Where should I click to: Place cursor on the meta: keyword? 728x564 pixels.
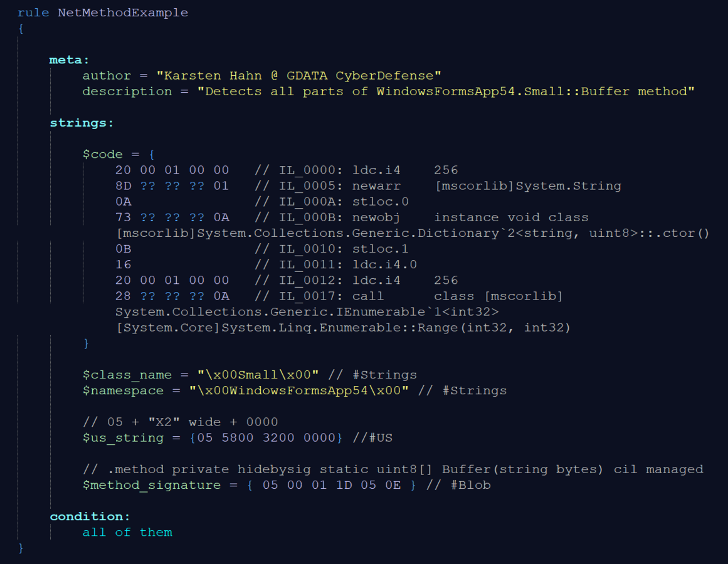[70, 60]
